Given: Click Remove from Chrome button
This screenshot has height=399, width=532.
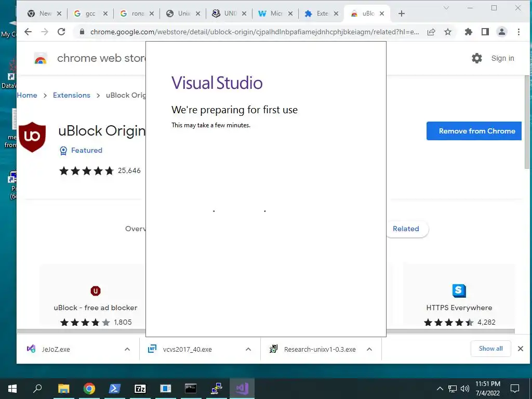Looking at the screenshot, I should [x=474, y=131].
